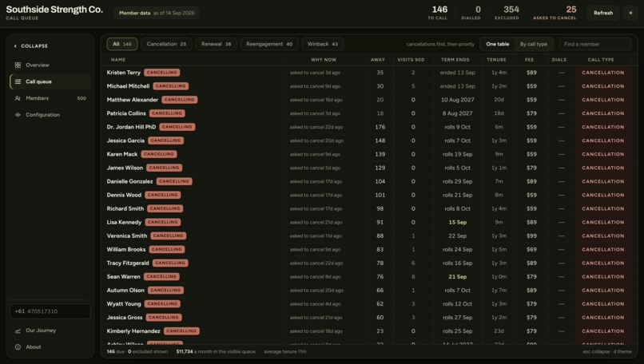
Task: Click Tracy Fitzgerald's 'asked to cancel 22d ago'
Action: 316,263
